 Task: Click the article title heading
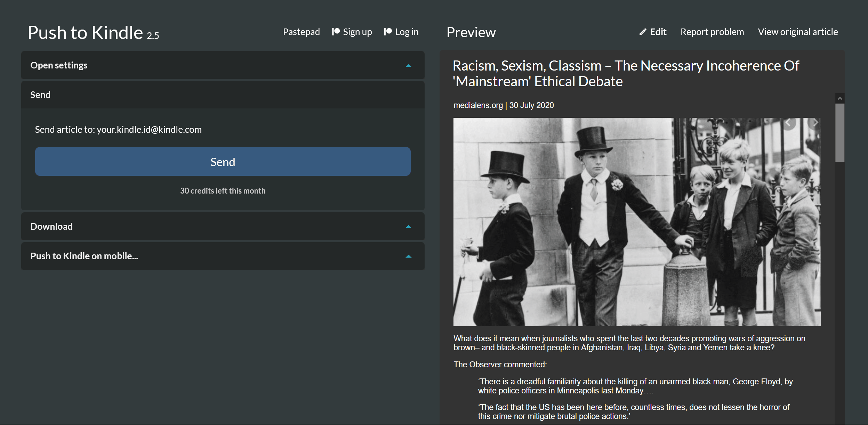coord(626,73)
